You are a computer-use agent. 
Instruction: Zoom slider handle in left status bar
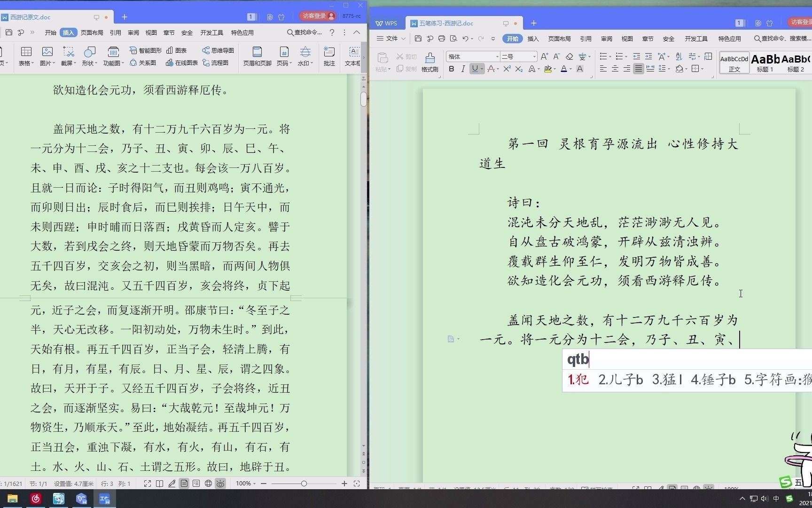[x=304, y=484]
